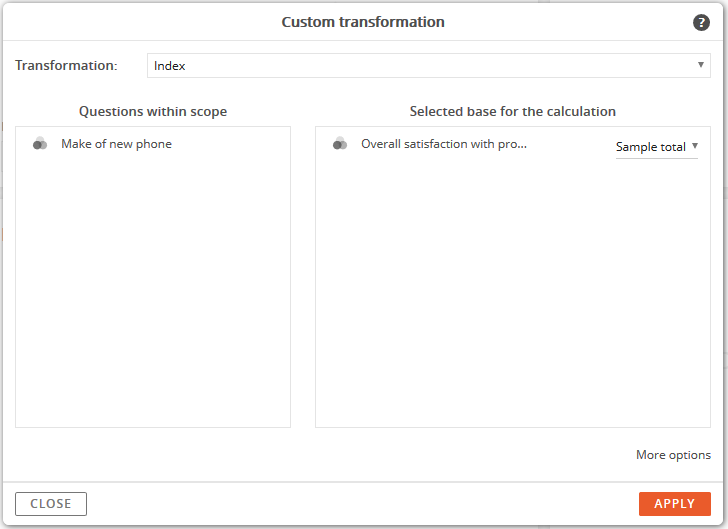Click the Sample total text
The image size is (728, 529).
[x=650, y=147]
